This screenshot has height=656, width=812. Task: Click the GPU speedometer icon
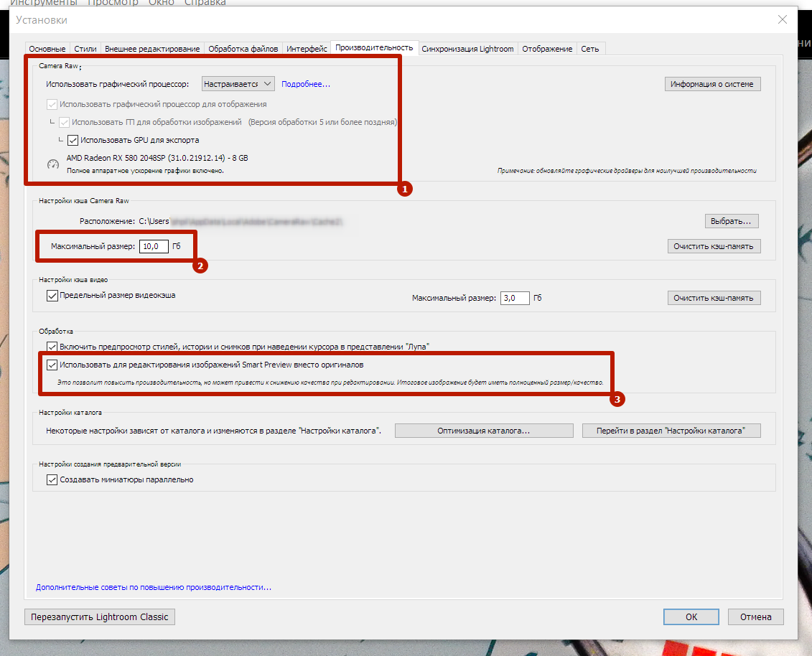coord(53,164)
